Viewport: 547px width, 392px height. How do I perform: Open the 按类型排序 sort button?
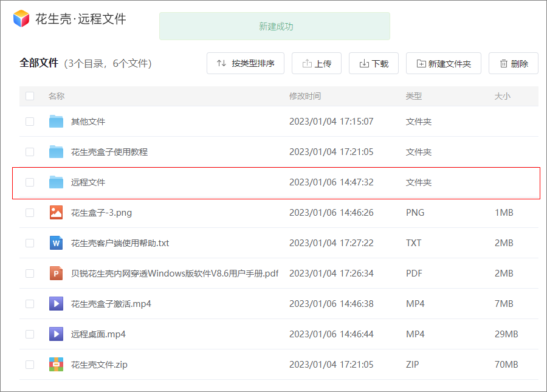pyautogui.click(x=246, y=63)
